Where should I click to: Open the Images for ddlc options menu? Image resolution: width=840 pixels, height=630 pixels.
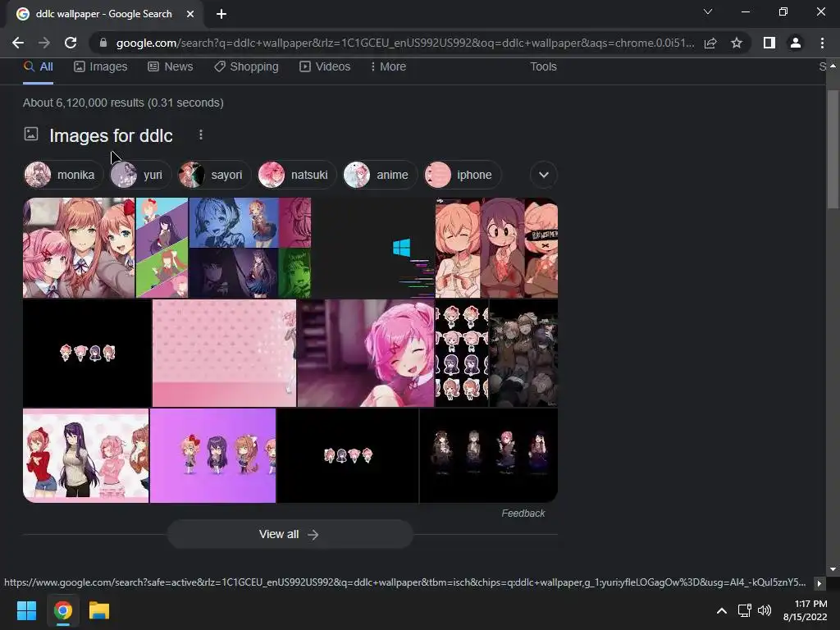201,135
